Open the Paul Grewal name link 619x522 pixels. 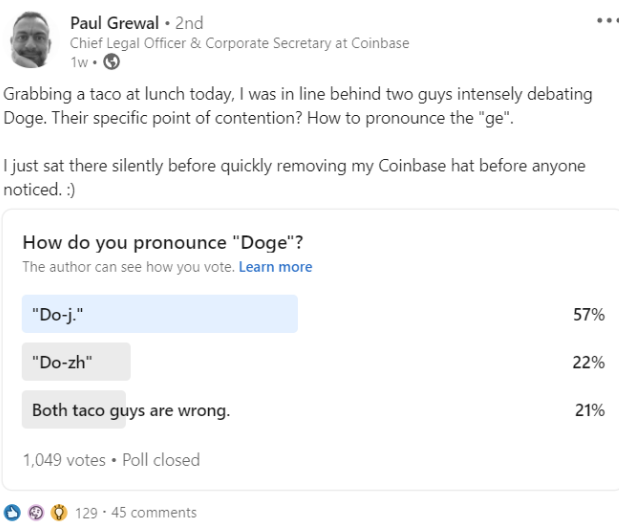point(114,22)
